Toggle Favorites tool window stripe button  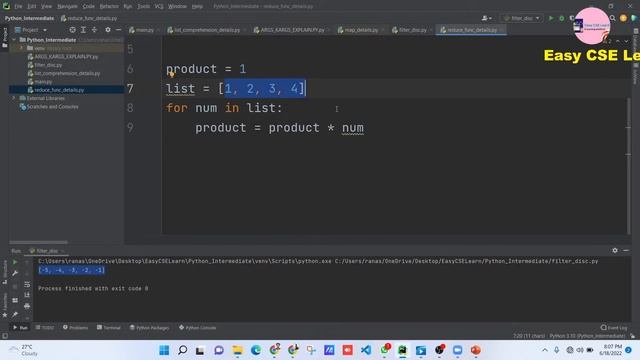(x=5, y=306)
